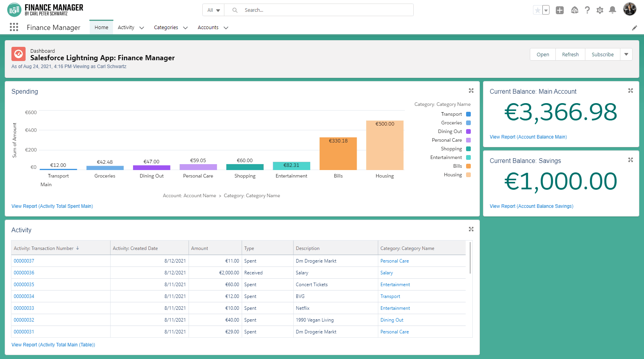Click the Finance Manager logo icon
Viewport: 644px width, 359px height.
tap(14, 10)
